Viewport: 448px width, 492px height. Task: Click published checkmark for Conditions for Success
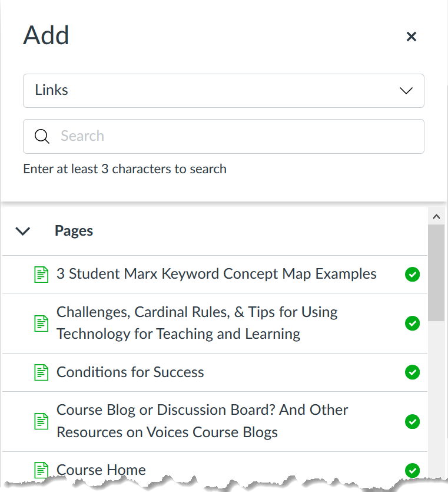413,372
